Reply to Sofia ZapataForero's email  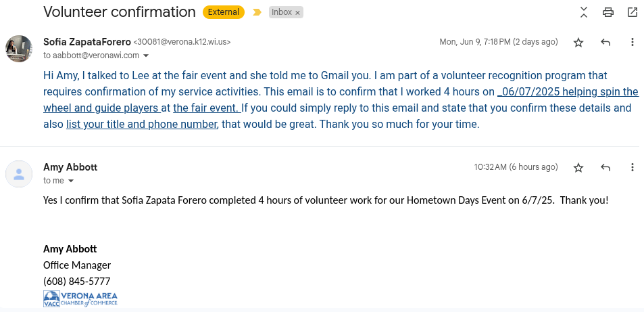pos(605,42)
